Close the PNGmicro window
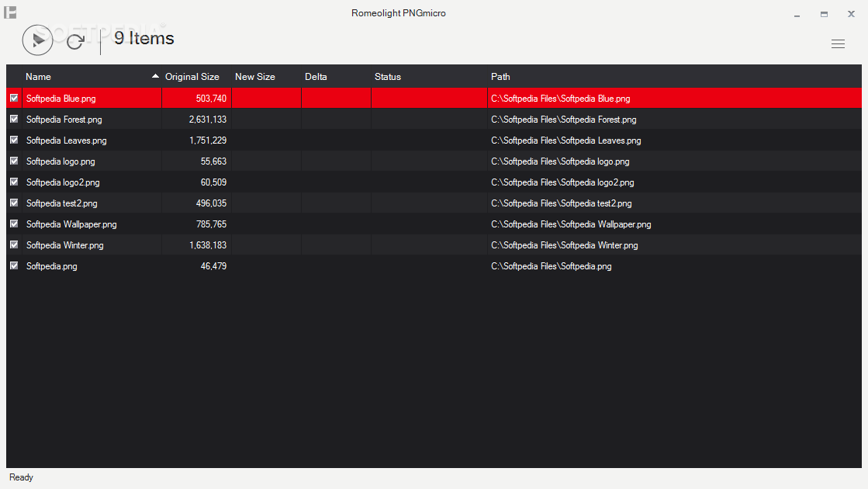The width and height of the screenshot is (868, 489). [852, 14]
